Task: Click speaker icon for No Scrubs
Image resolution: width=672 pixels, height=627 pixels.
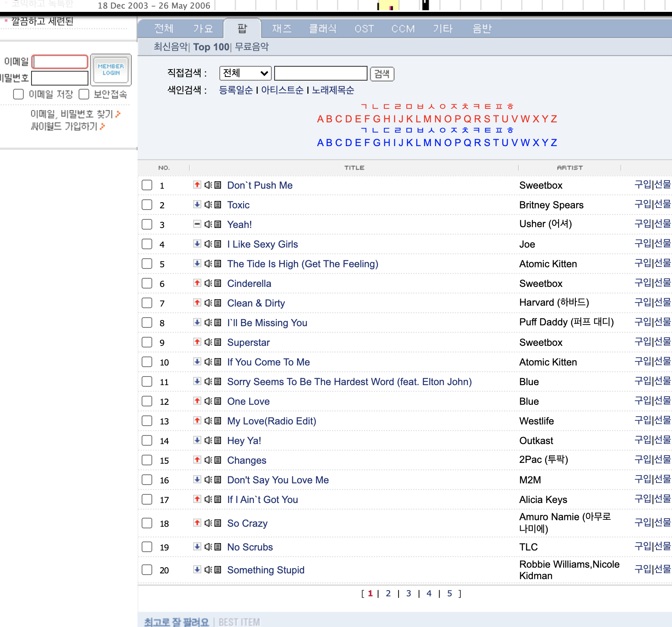Action: (208, 547)
